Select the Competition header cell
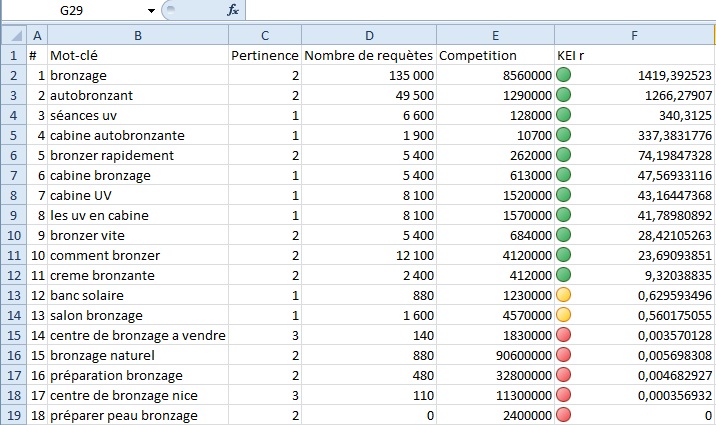The height and width of the screenshot is (425, 716). pyautogui.click(x=494, y=55)
